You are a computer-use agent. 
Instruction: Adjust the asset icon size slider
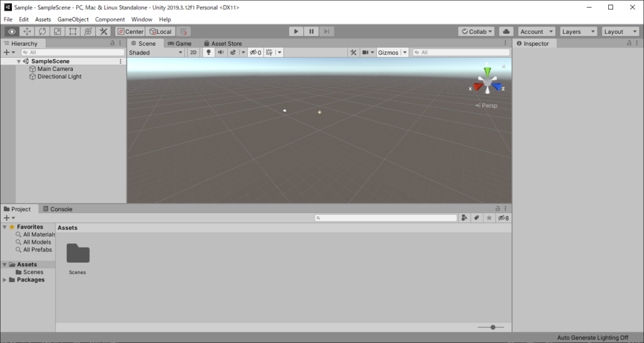(x=492, y=327)
